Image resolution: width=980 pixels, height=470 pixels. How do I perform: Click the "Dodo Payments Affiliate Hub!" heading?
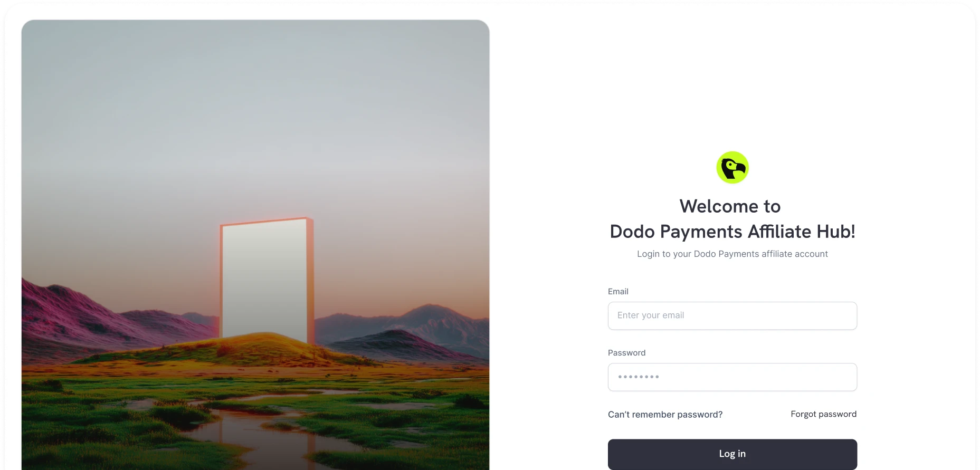732,232
